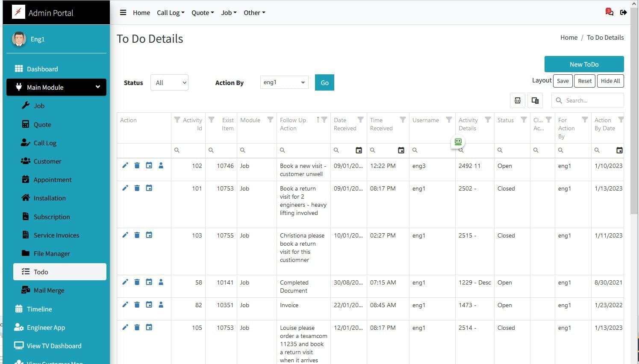Click the export to Excel icon

[518, 100]
